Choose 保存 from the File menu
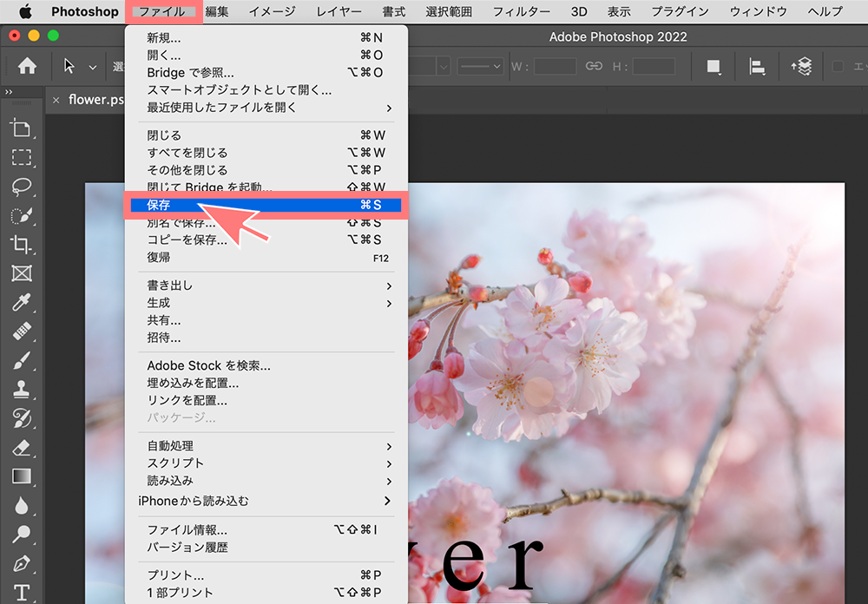 266,205
